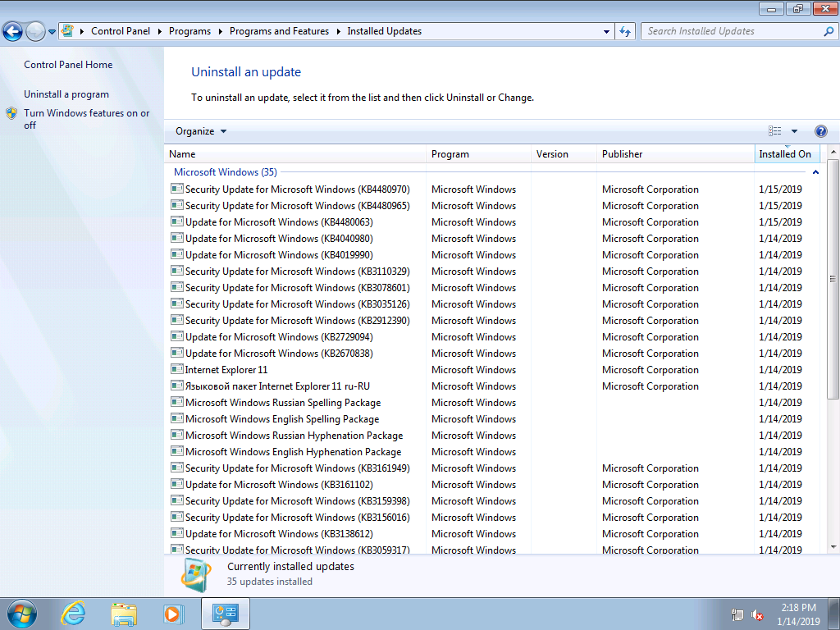
Task: Open Control Panel Home link
Action: (68, 65)
